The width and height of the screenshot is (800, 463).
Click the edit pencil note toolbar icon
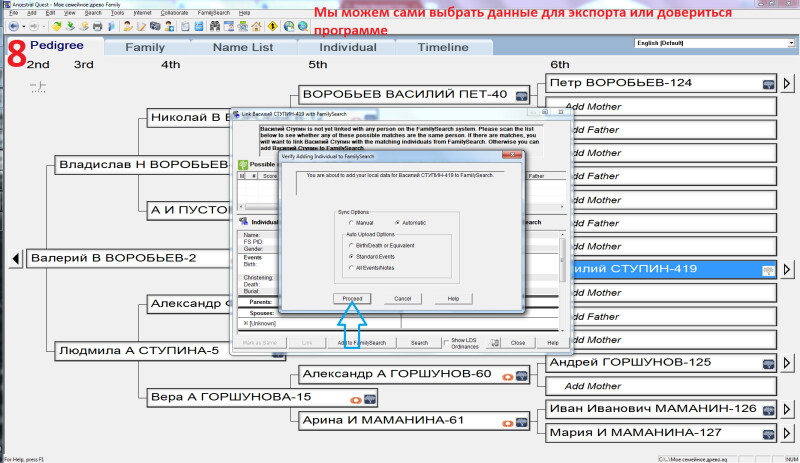[x=141, y=26]
